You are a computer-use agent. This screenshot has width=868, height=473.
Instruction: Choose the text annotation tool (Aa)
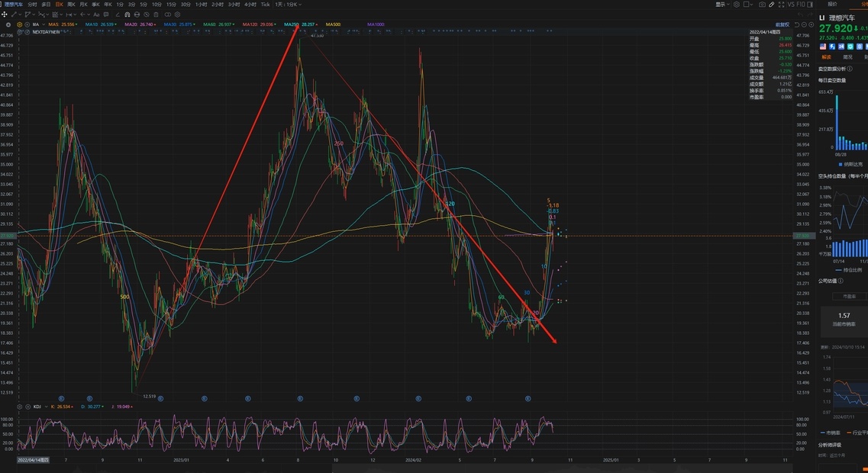(x=96, y=14)
